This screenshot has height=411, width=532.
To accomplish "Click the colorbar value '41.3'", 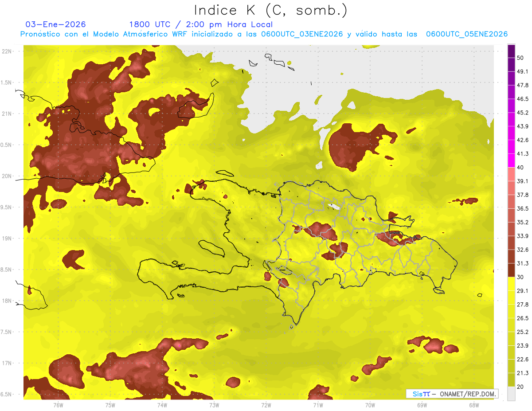I will [523, 154].
